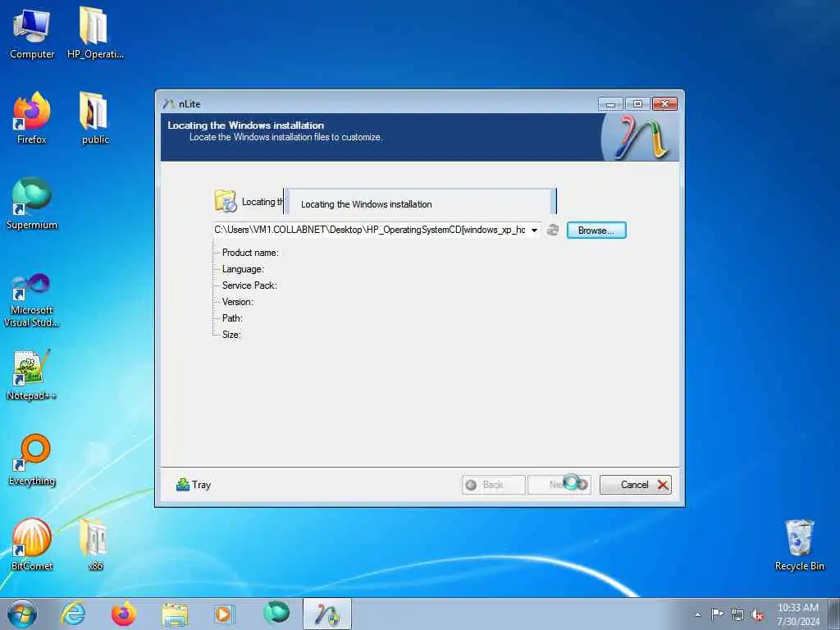Image resolution: width=840 pixels, height=630 pixels.
Task: Click the nLite title bar icon
Action: [169, 103]
